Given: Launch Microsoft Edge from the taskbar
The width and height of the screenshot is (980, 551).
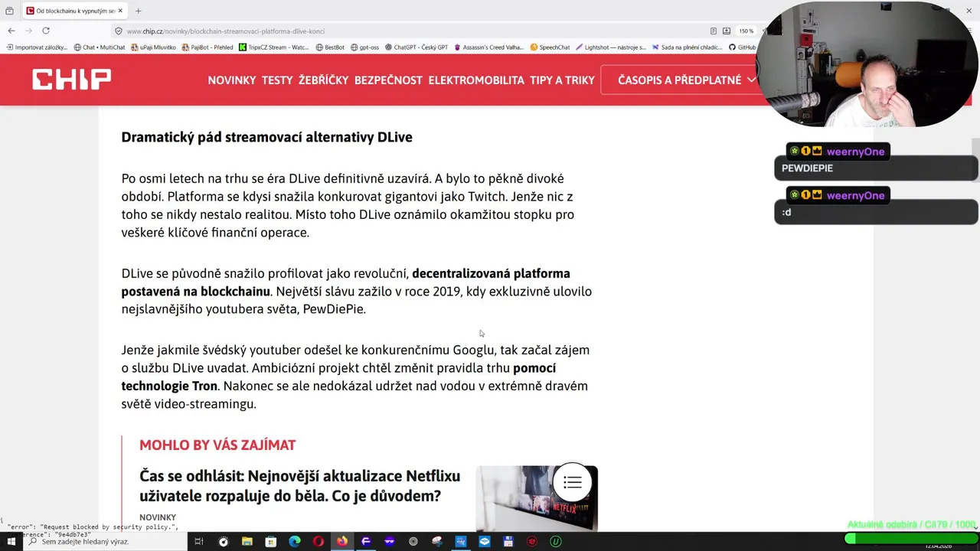Looking at the screenshot, I should pos(294,541).
